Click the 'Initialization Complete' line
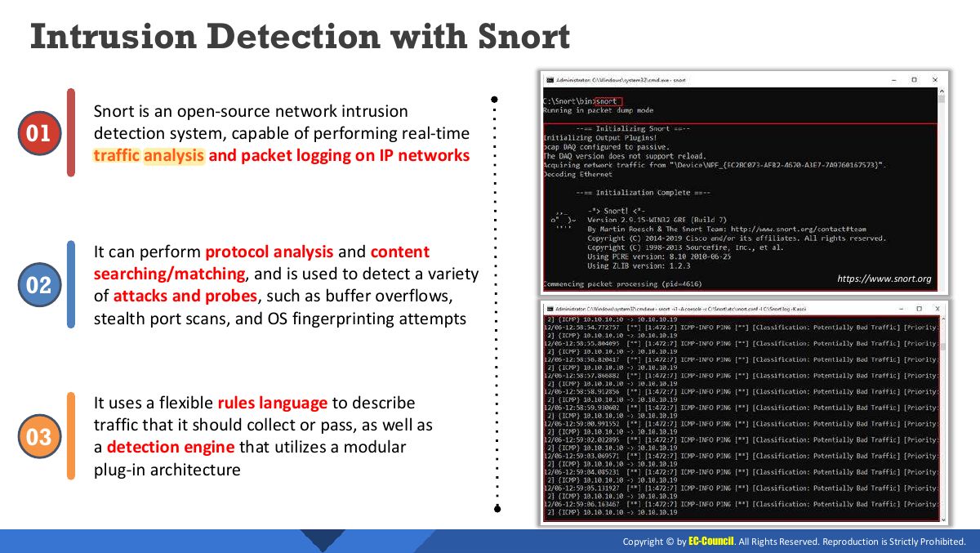 [643, 193]
